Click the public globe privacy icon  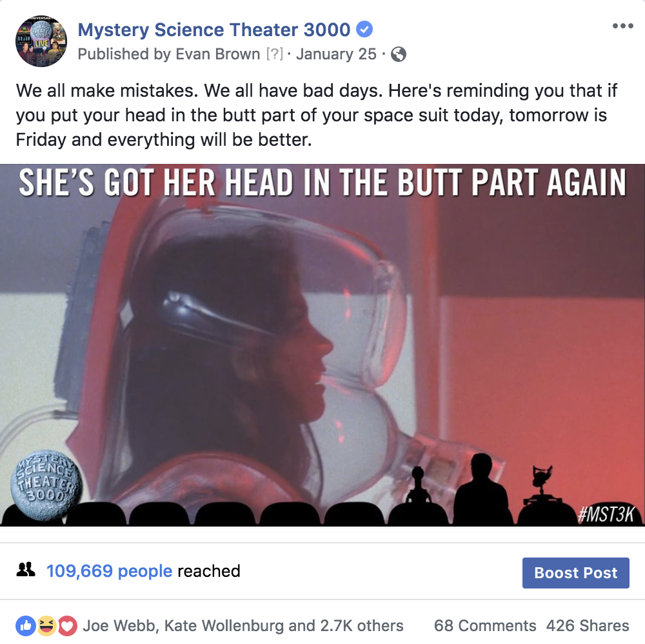[x=398, y=54]
